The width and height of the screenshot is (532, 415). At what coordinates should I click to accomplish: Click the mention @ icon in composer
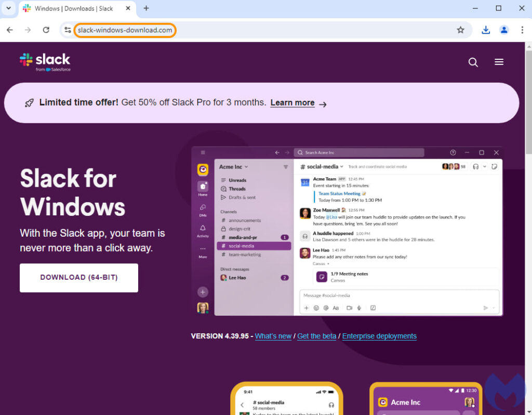(x=326, y=308)
